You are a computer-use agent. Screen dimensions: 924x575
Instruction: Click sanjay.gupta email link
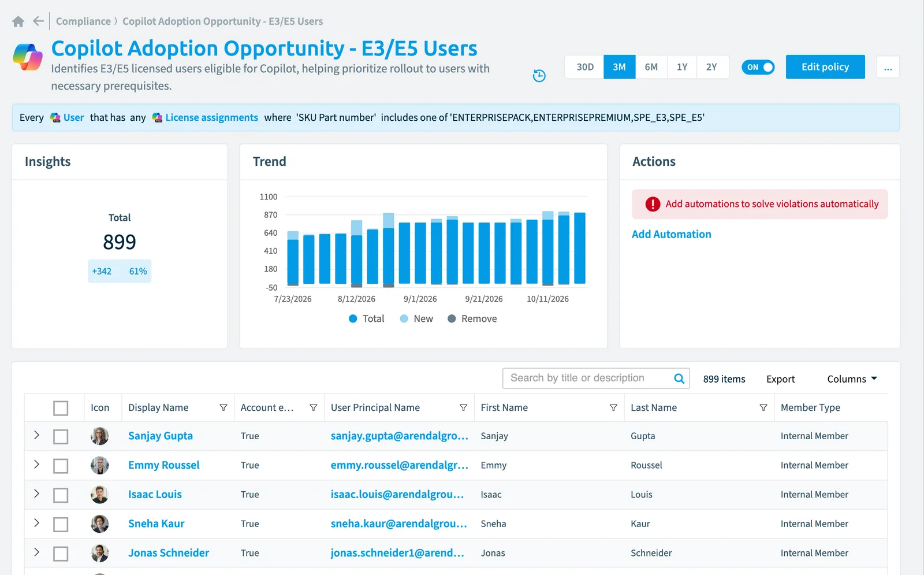[399, 436]
